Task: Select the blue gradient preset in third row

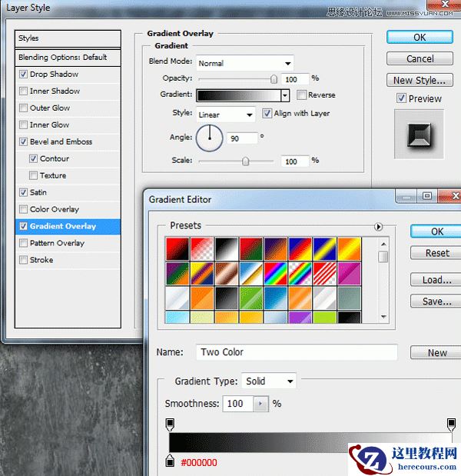Action: point(275,298)
